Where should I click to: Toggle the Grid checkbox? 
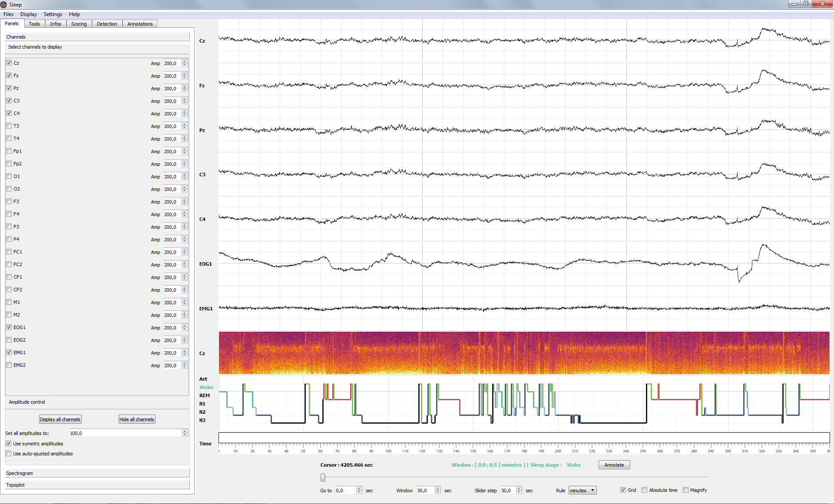coord(623,490)
